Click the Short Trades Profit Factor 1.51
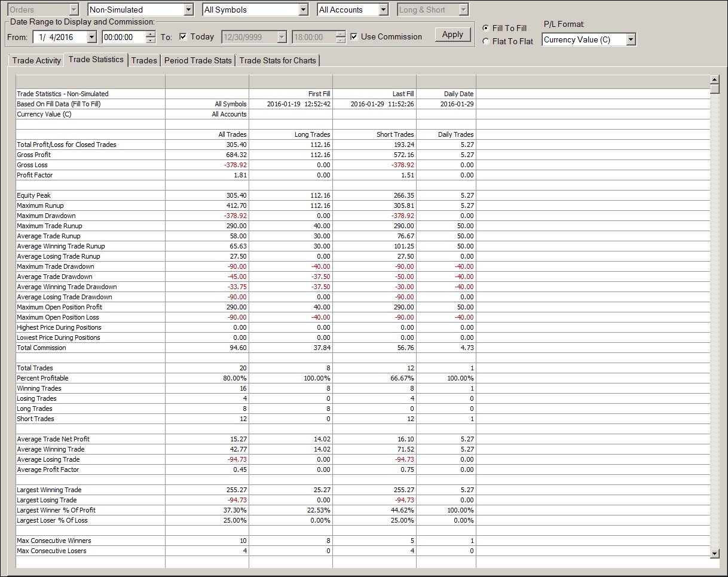 click(408, 175)
